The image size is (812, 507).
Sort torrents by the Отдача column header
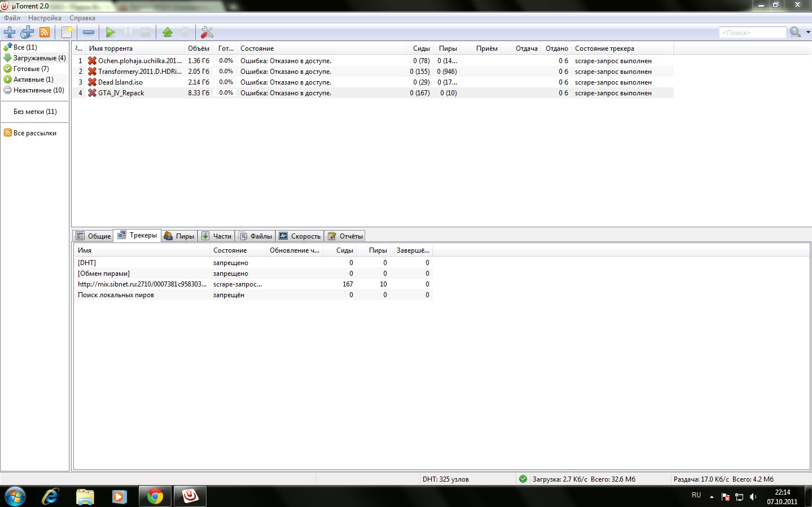coord(521,49)
